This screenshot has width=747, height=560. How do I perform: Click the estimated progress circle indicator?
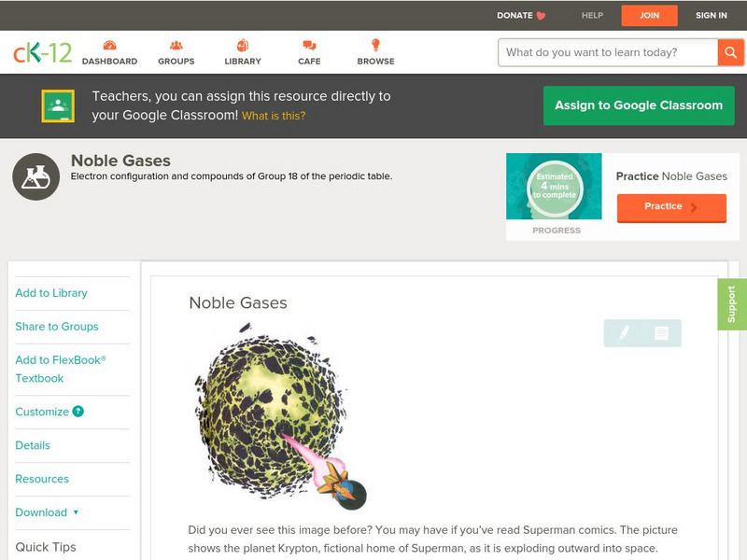click(x=555, y=188)
